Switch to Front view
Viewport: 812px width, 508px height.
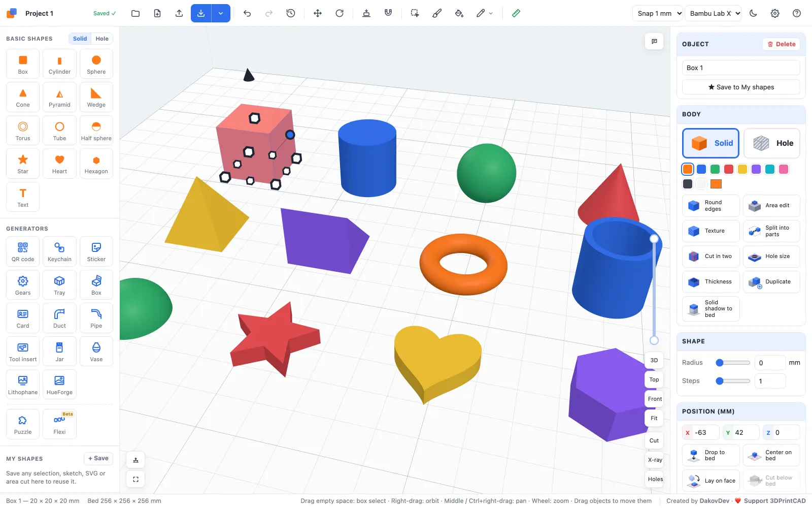point(655,399)
